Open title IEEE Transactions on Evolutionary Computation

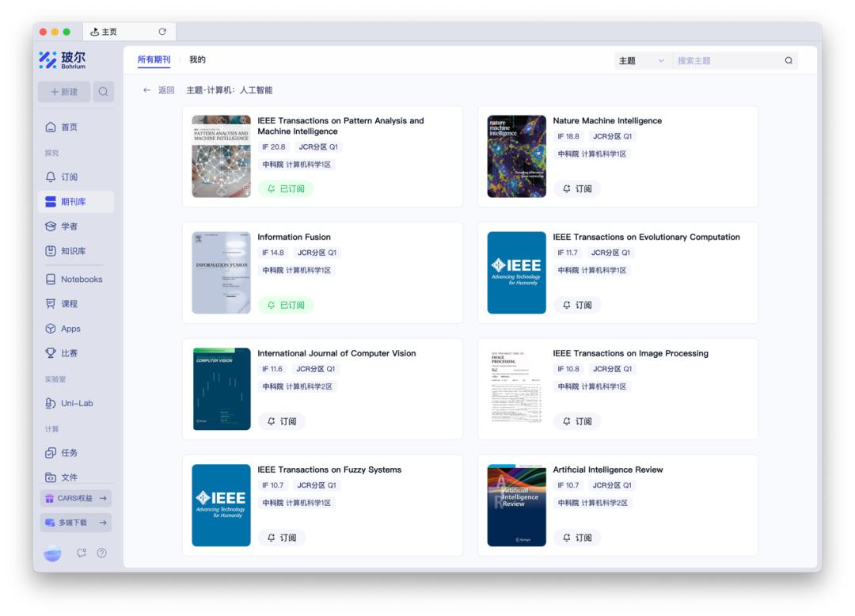[x=646, y=237]
